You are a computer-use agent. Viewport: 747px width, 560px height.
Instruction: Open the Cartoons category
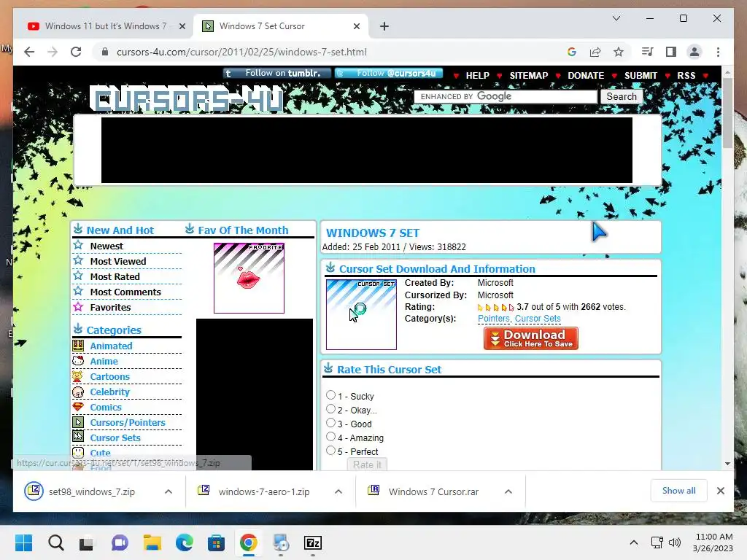[x=109, y=377]
